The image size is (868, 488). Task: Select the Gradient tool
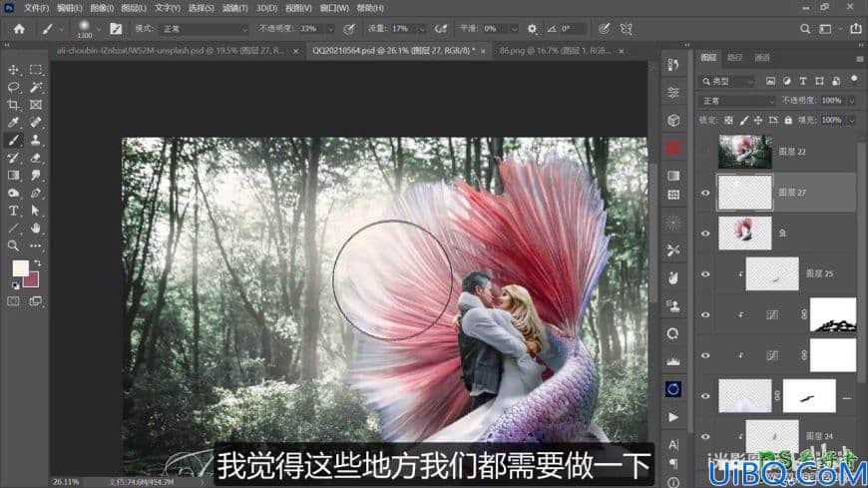[x=13, y=176]
